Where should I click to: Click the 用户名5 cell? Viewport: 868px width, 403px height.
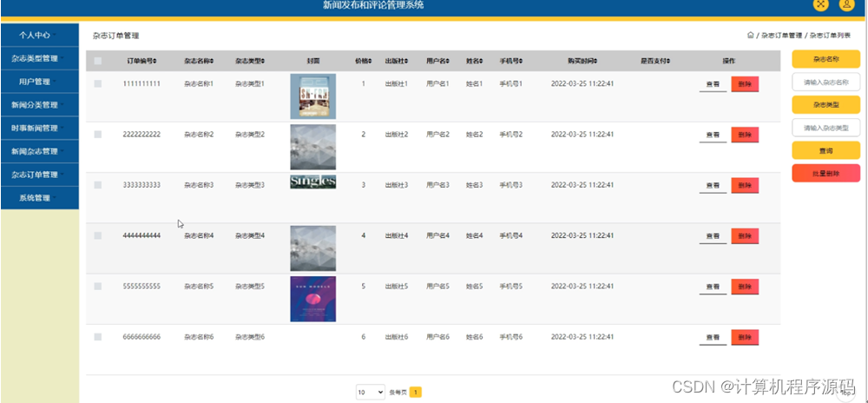point(437,287)
